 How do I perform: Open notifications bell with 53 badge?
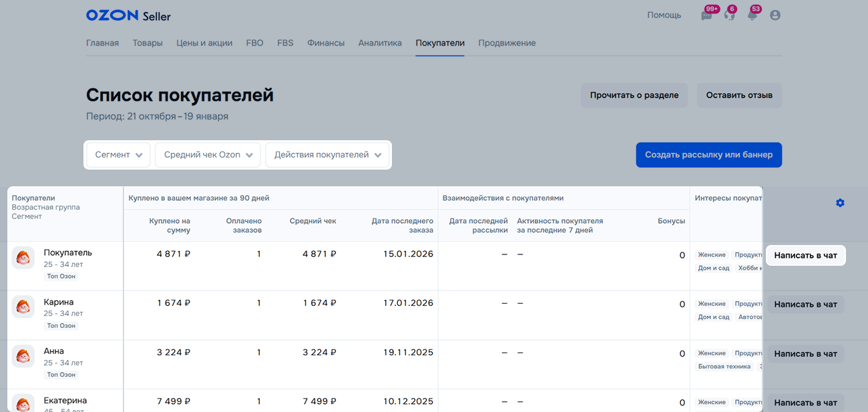(752, 15)
